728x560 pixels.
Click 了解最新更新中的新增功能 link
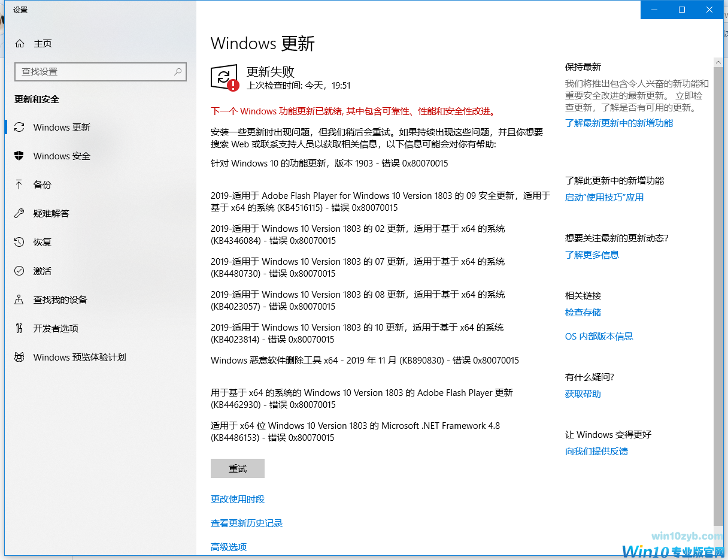coord(619,123)
